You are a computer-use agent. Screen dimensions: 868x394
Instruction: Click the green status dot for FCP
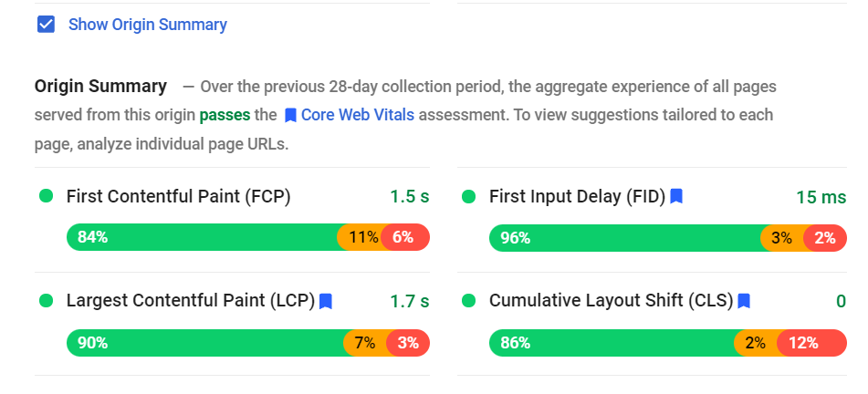tap(47, 196)
